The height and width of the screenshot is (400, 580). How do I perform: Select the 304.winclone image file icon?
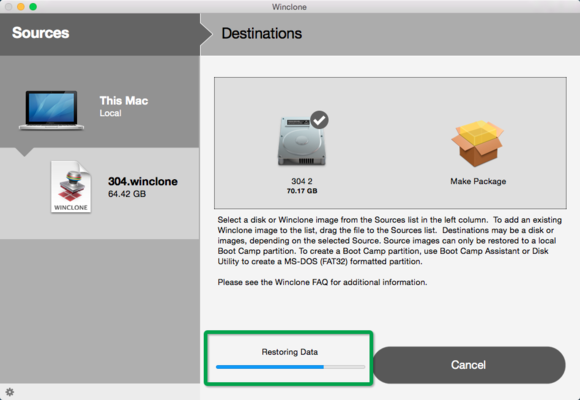tap(71, 187)
